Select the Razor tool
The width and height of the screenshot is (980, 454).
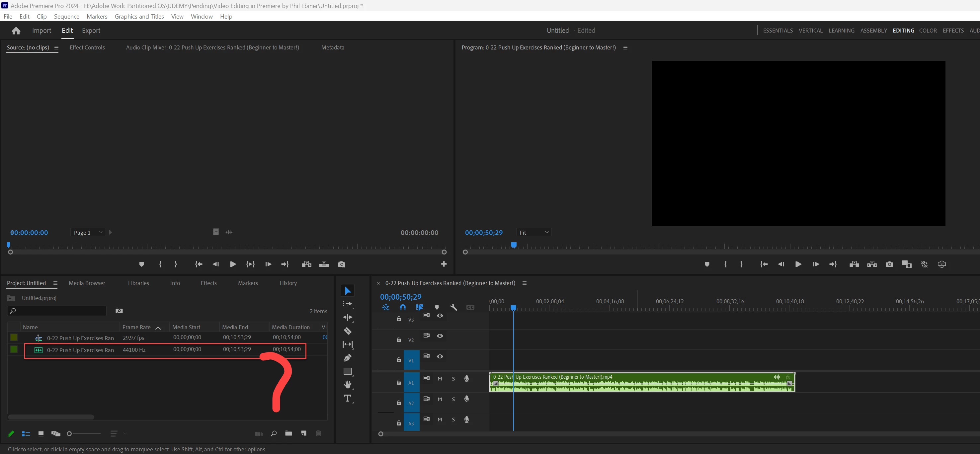pyautogui.click(x=347, y=331)
